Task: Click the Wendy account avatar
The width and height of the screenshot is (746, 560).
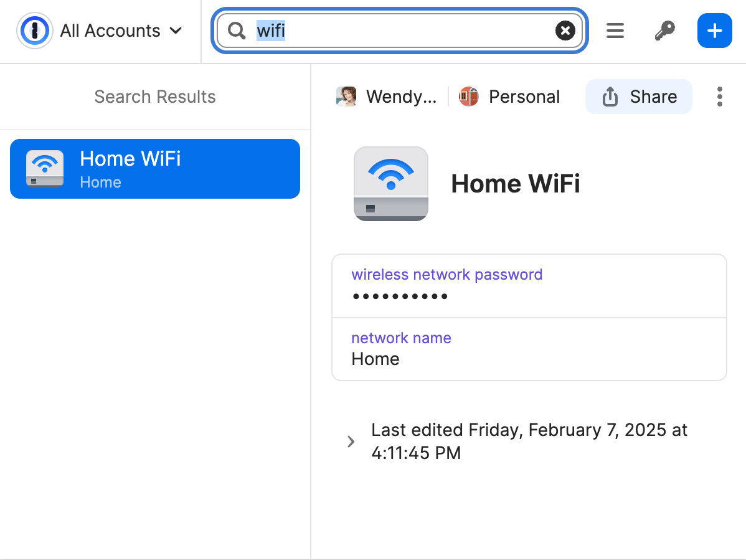Action: (346, 97)
